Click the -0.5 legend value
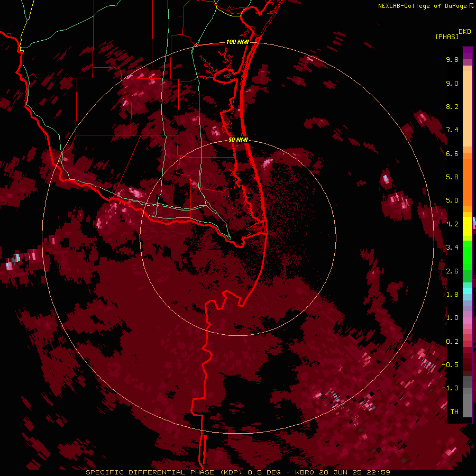This screenshot has width=476, height=476. [x=450, y=365]
